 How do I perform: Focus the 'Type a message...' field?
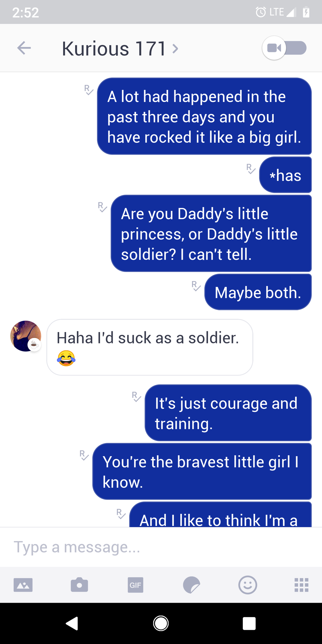coord(161,547)
